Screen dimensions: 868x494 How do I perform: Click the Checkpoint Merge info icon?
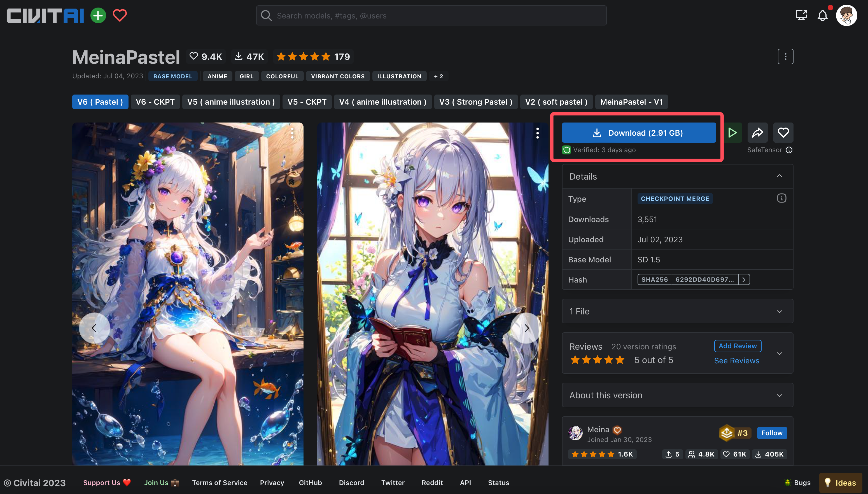781,199
